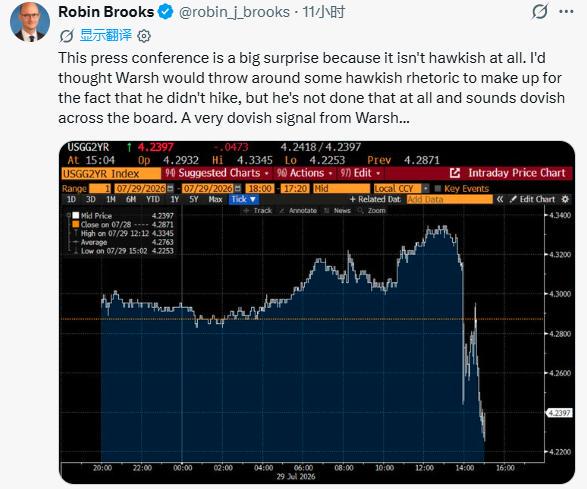Viewport: 587px width, 489px height.
Task: Open @robin_j_brooks handle link
Action: pos(234,12)
